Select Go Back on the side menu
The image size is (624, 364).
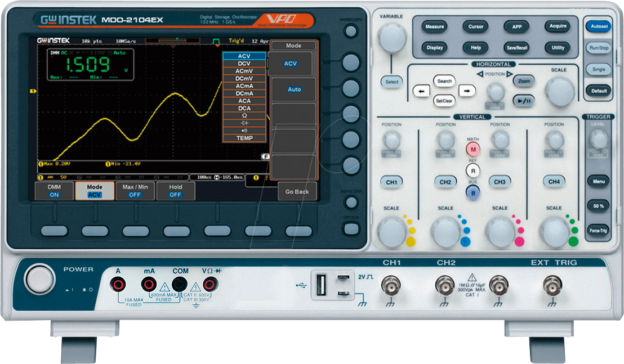[297, 191]
